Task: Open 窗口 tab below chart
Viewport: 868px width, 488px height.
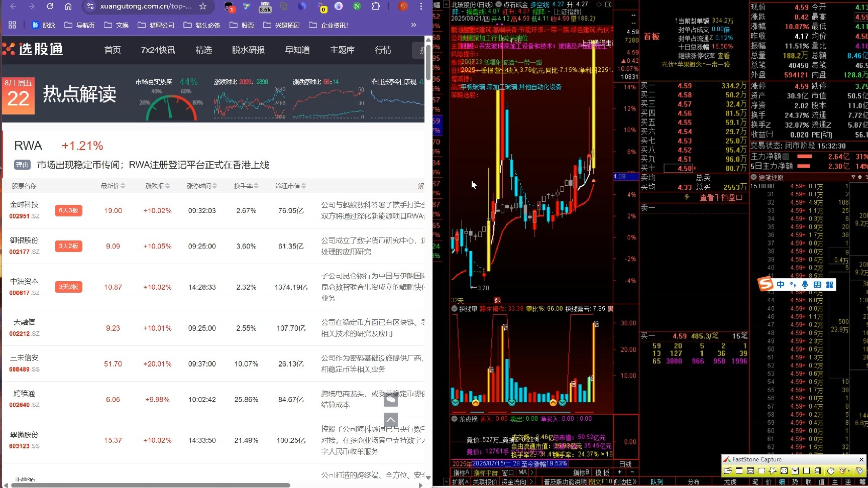Action: pos(508,472)
